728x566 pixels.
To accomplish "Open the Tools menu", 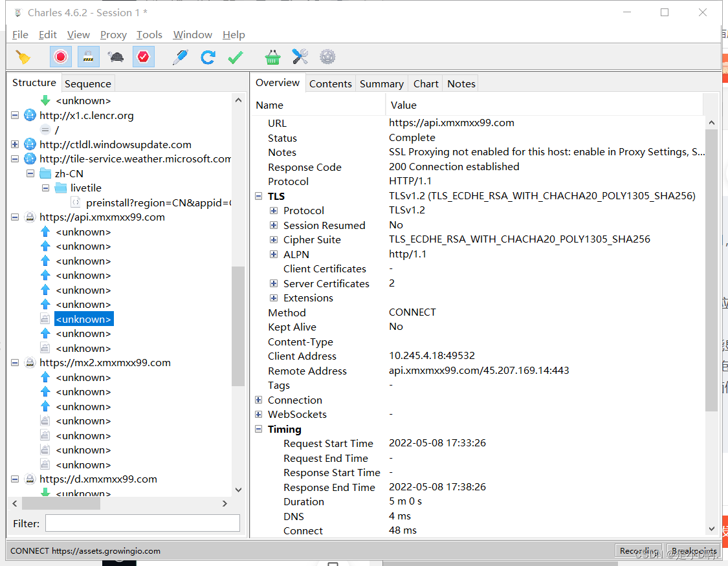I will point(149,35).
